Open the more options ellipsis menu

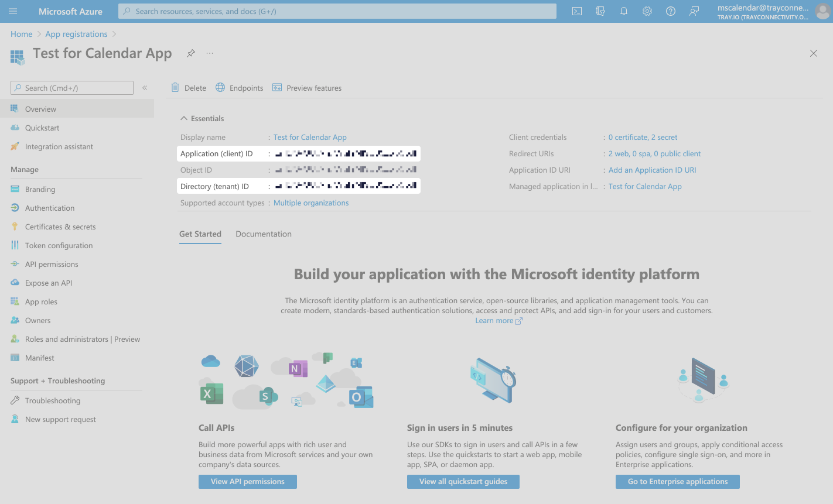(209, 53)
